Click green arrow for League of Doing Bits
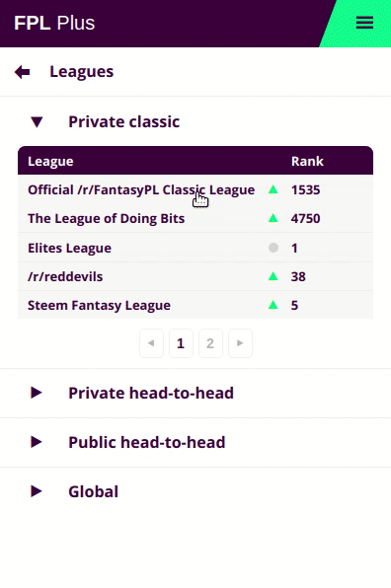Screen dimensions: 391x588 pos(274,218)
